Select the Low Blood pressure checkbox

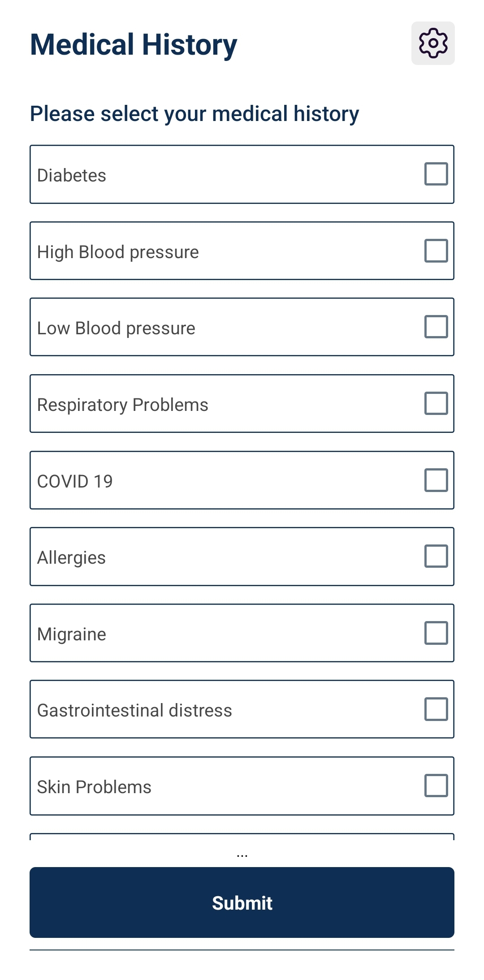pyautogui.click(x=436, y=327)
